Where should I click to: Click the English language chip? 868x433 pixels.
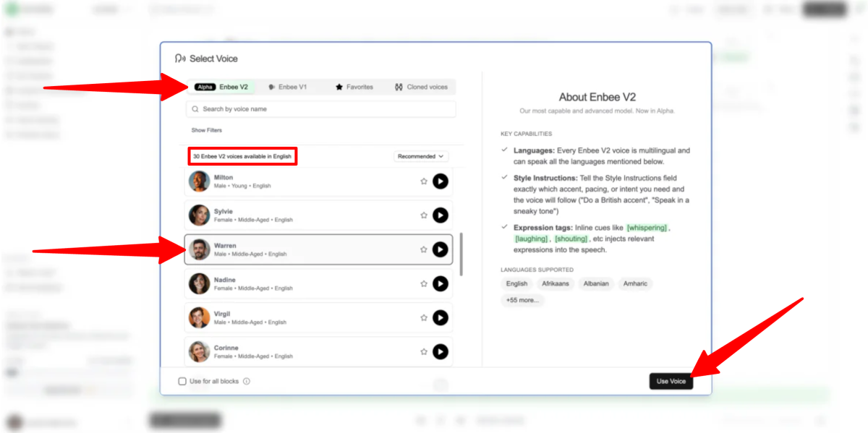516,284
